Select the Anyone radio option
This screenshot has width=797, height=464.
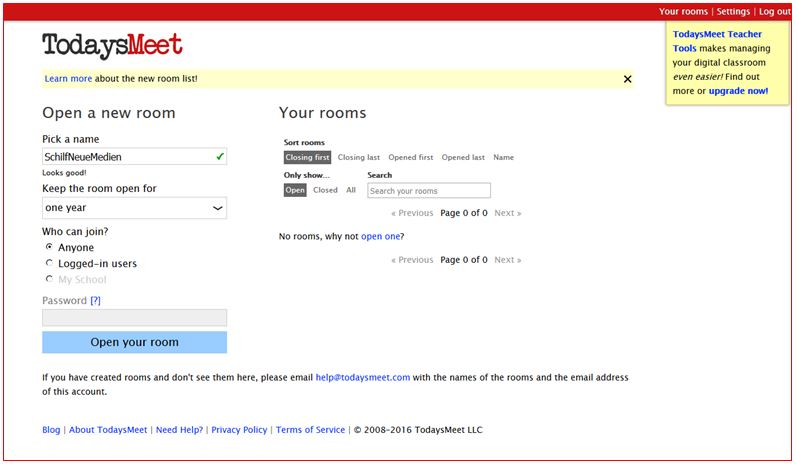(x=49, y=247)
